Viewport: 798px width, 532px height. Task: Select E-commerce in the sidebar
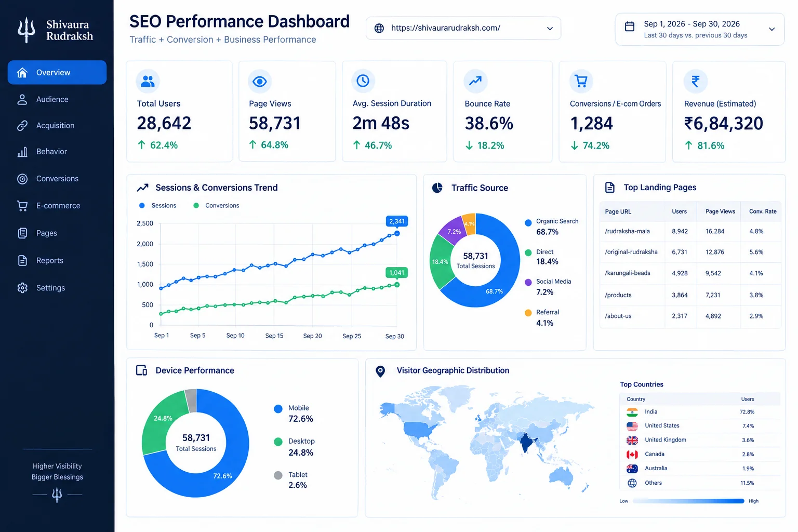click(57, 206)
